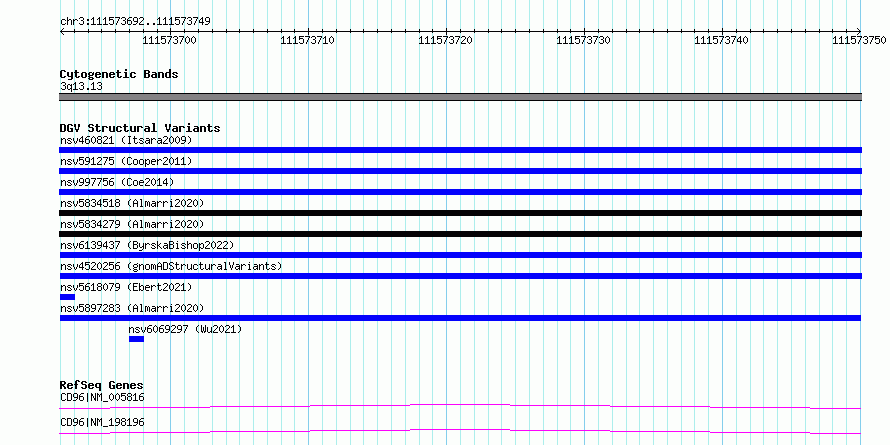Click the nsv997756 (Coe2014) label
The width and height of the screenshot is (890, 445).
117,182
